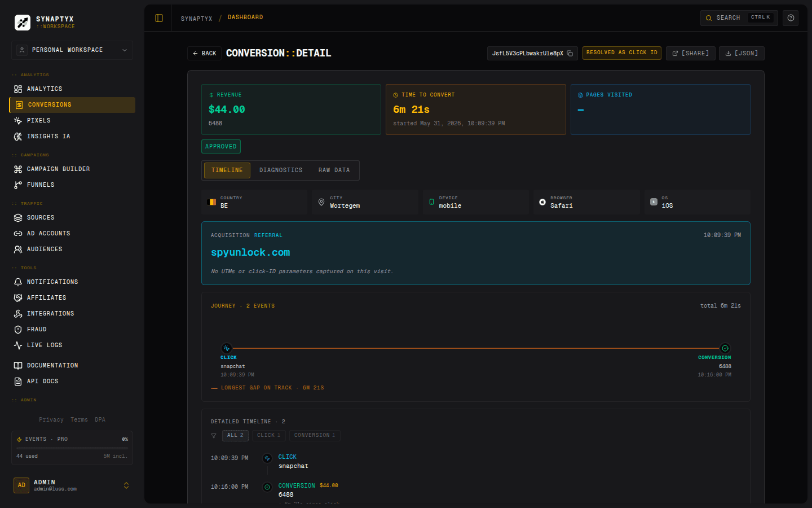Download via the JSON button
The height and width of the screenshot is (508, 812).
[742, 54]
